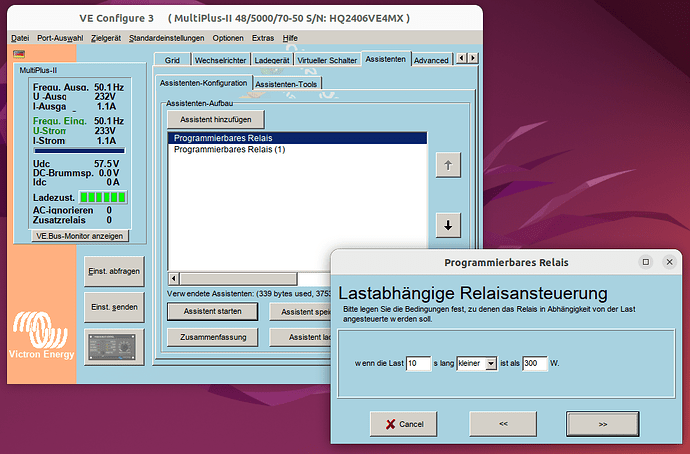This screenshot has height=454, width=690.
Task: Click the Lastabhängige Relaisansteuerung heading
Action: (473, 293)
